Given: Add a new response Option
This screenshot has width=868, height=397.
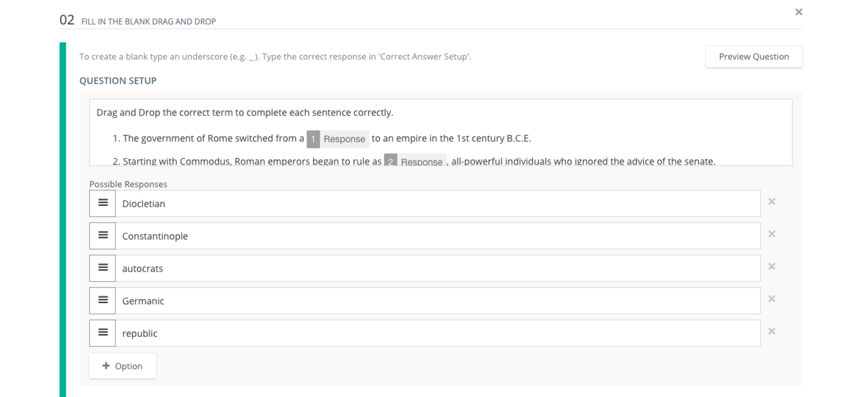Looking at the screenshot, I should point(122,366).
